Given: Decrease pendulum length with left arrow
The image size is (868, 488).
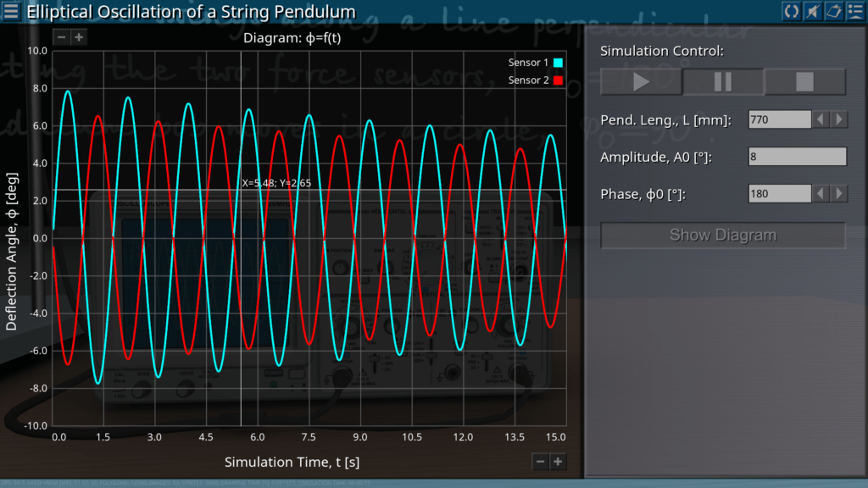Looking at the screenshot, I should [x=821, y=119].
